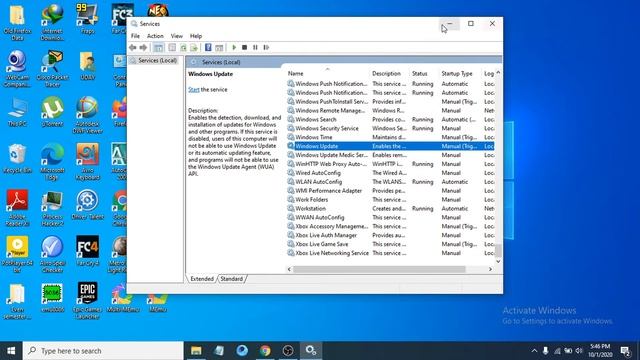
Task: Click the vertical scrollbar thumb
Action: 498,251
